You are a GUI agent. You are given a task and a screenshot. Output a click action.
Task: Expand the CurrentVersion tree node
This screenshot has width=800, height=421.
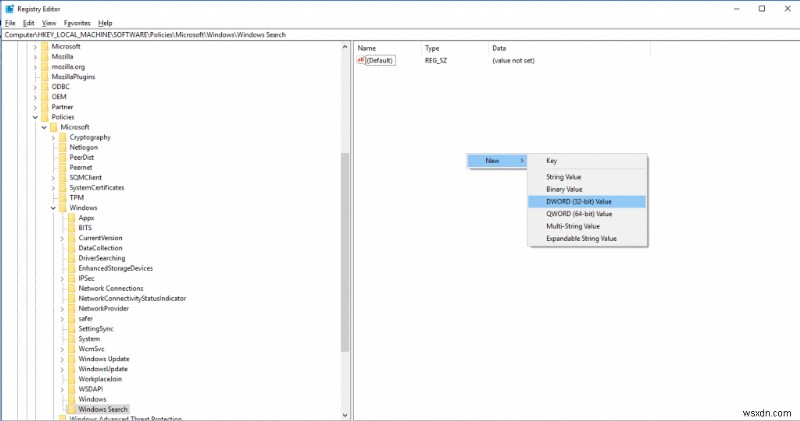coord(62,238)
